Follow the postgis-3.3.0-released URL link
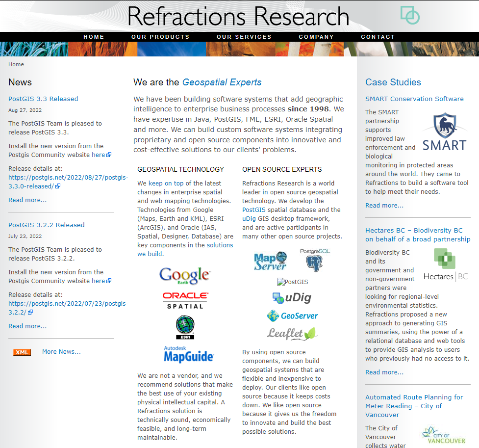Screen dimensions: 479x448 68,182
